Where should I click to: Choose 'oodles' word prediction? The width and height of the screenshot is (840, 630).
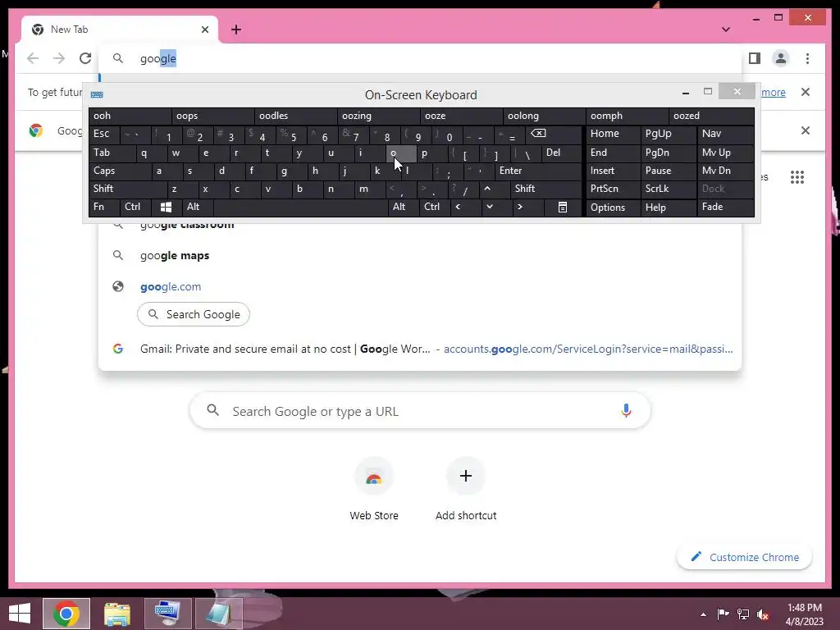click(x=296, y=116)
